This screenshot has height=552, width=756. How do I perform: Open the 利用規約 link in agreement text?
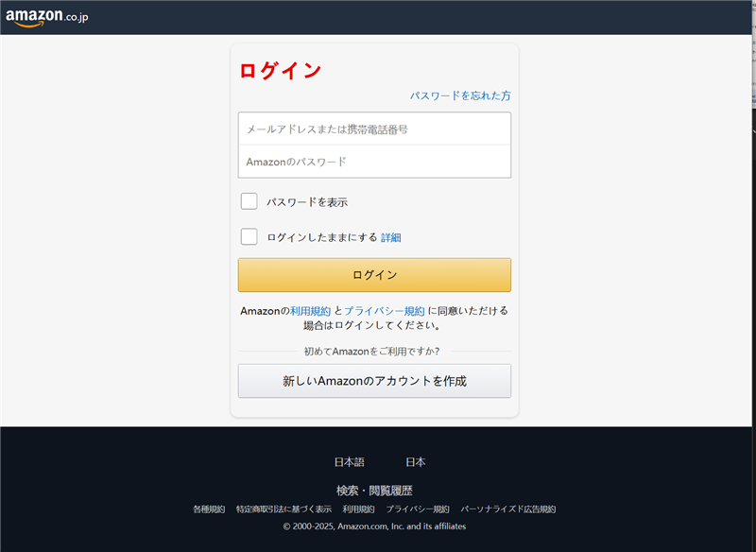[310, 310]
